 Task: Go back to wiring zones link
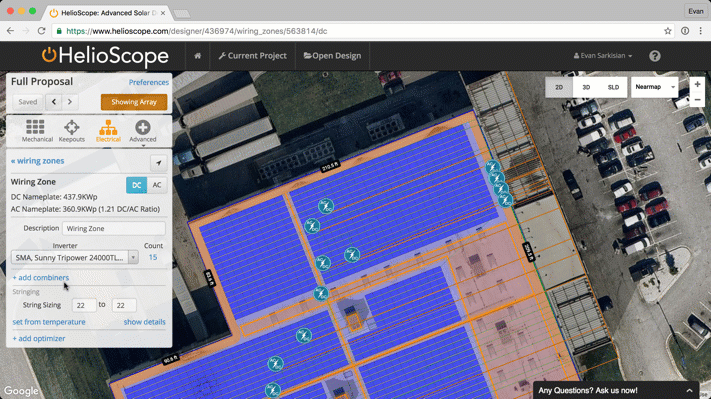pyautogui.click(x=38, y=161)
